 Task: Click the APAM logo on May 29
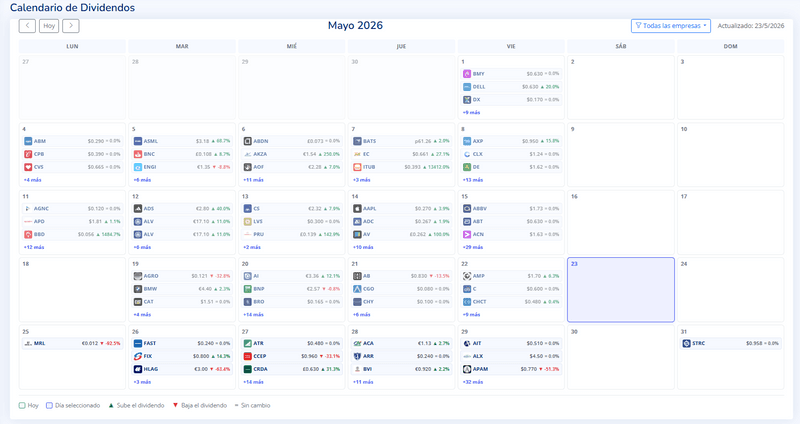(467, 369)
